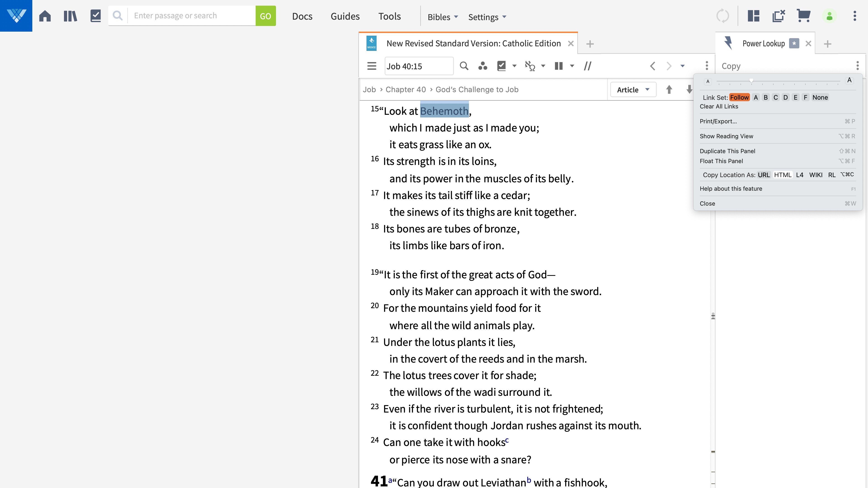This screenshot has height=488, width=868.
Task: Click the large A text size button
Action: (x=849, y=80)
